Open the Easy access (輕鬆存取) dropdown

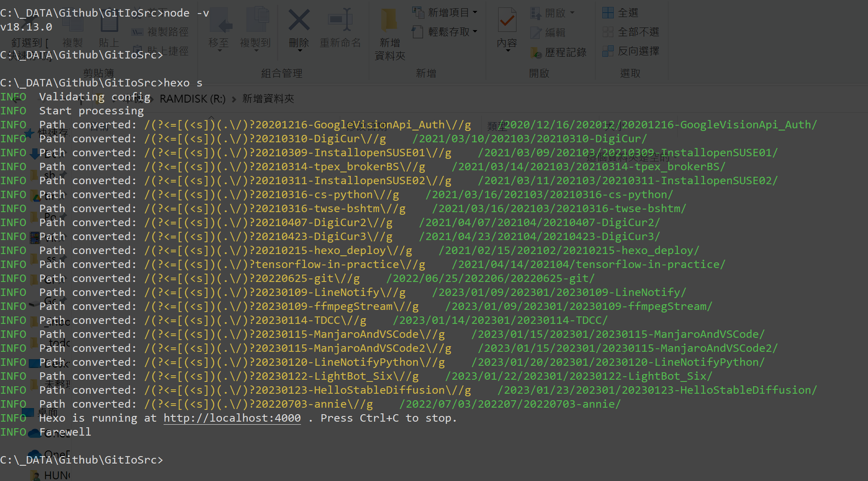(x=445, y=32)
